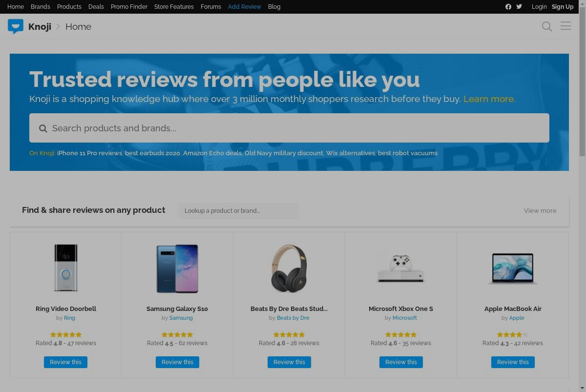Open the hamburger menu icon
586x392 pixels.
(565, 26)
